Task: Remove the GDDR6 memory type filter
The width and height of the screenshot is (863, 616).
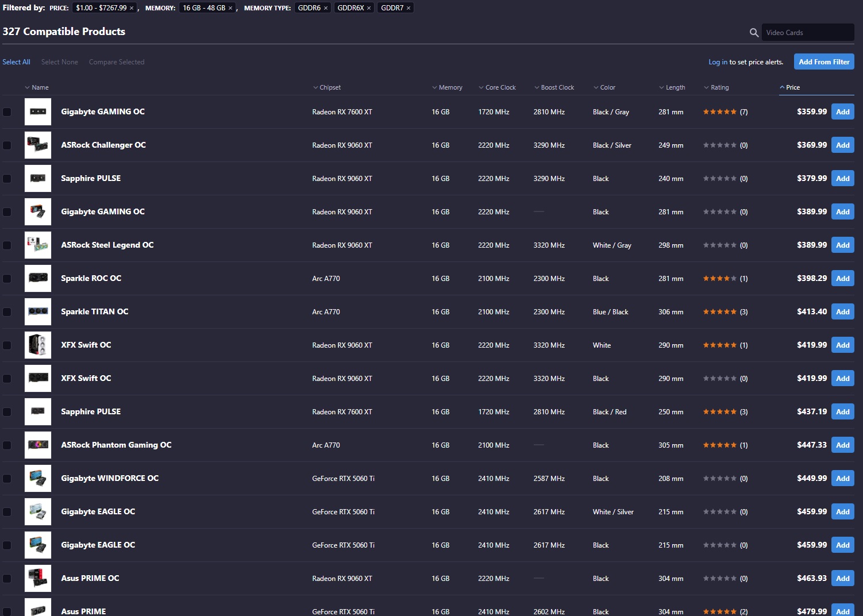Action: (x=326, y=8)
